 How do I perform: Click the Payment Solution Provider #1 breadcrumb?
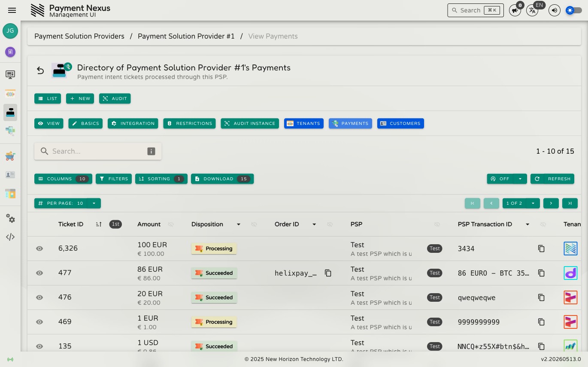point(186,36)
